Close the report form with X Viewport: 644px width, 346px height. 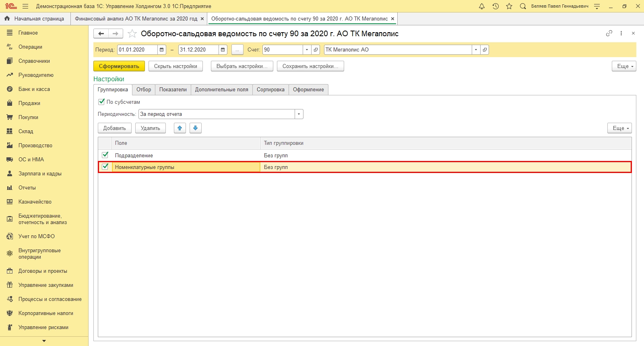tap(633, 33)
